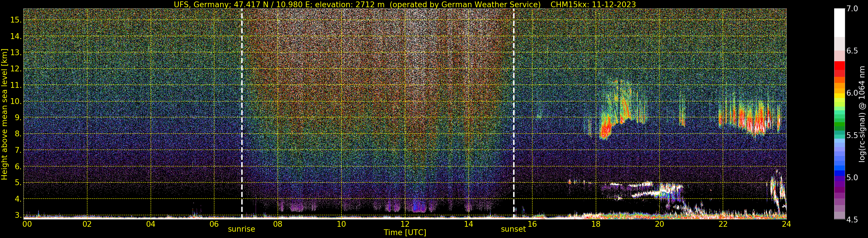Click the '10' time tick label on the time axis
Image resolution: width=868 pixels, height=238 pixels.
pyautogui.click(x=341, y=224)
